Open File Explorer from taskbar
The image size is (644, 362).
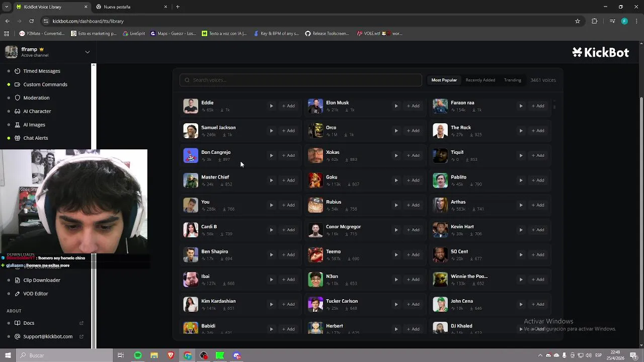click(154, 355)
